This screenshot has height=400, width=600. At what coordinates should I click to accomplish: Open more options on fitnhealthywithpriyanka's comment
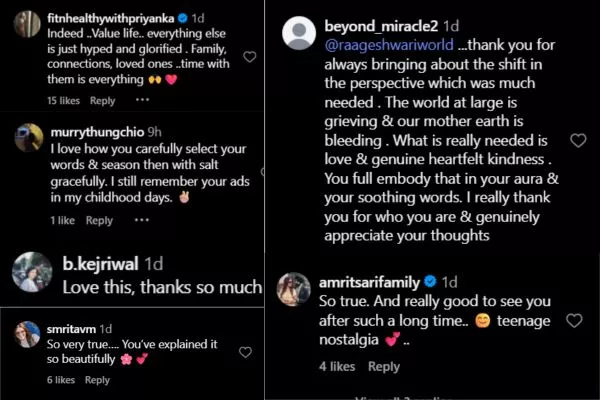(x=142, y=100)
